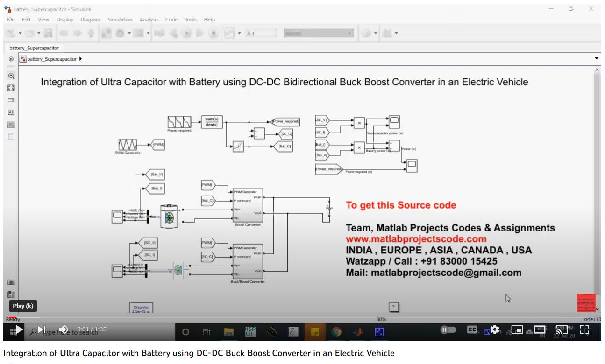Toggle closed captions on the video

[472, 329]
